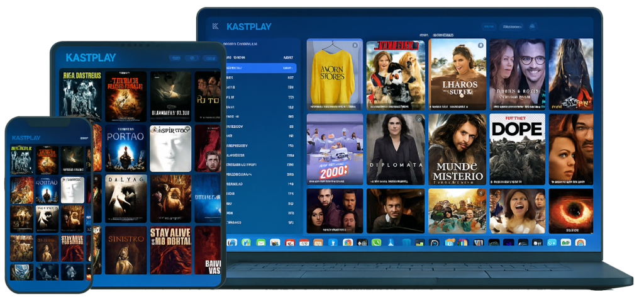The image size is (644, 304).
Task: Click the KASTPLAY logo on the laptop screen
Action: pos(250,26)
